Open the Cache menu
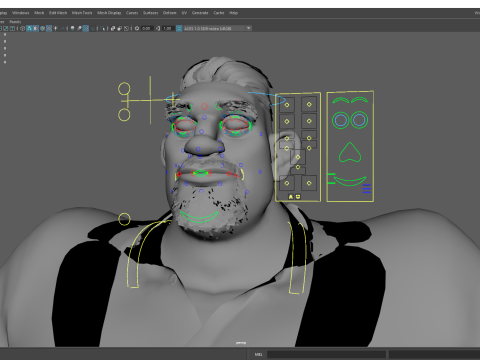This screenshot has width=480, height=360. [x=219, y=13]
